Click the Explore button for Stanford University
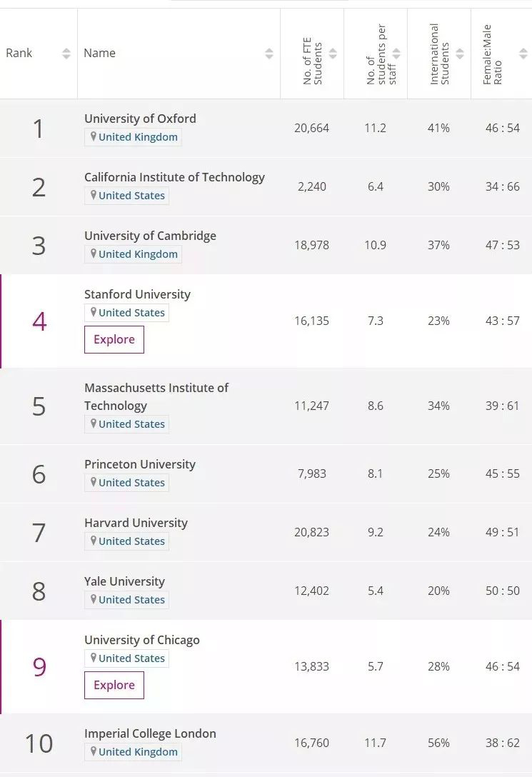 tap(114, 339)
